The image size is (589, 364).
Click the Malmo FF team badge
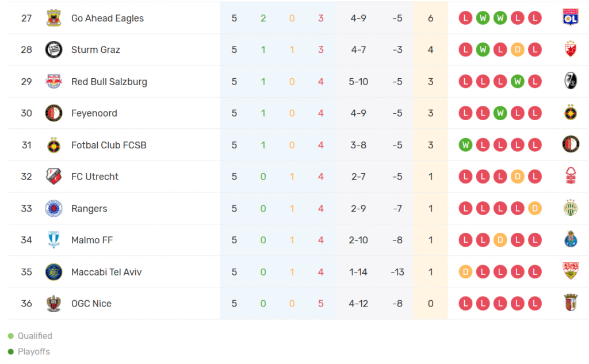click(53, 240)
